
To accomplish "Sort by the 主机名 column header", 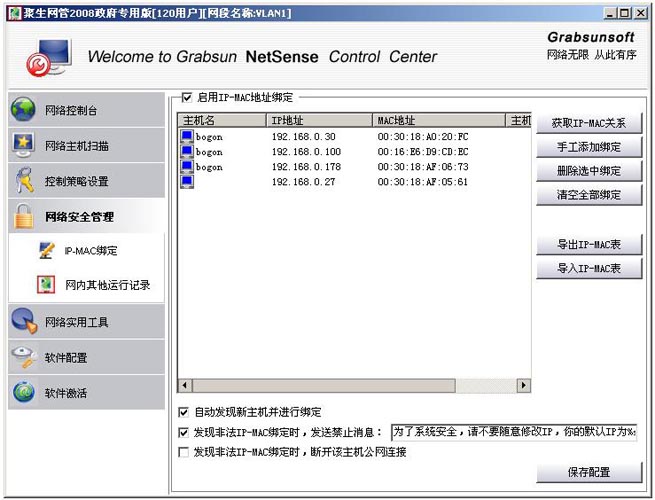I will (222, 120).
